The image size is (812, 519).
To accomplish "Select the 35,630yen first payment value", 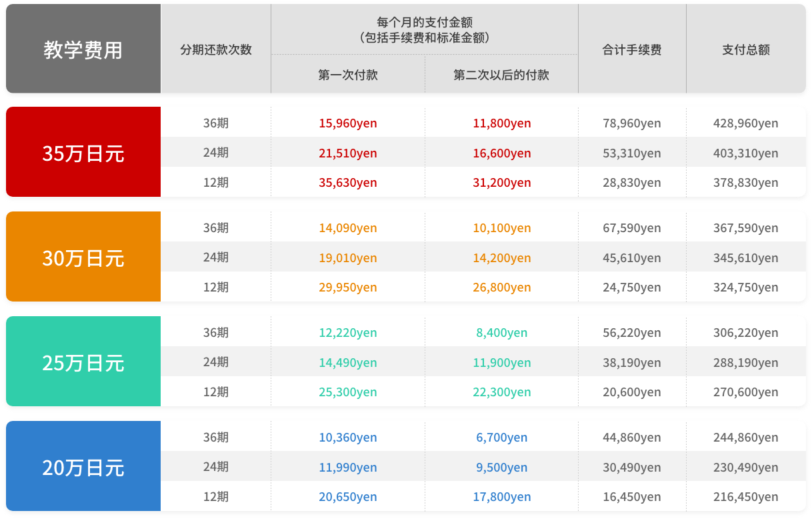I will [348, 183].
